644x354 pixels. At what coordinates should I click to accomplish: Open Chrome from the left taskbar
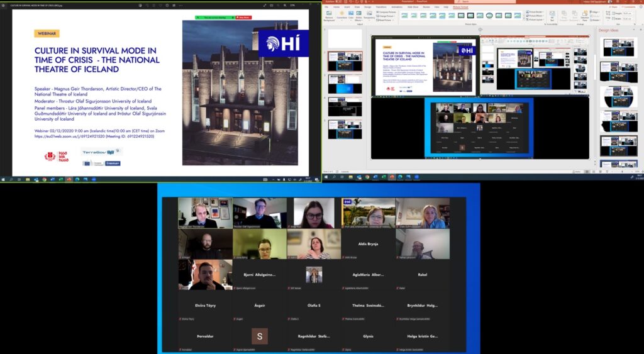click(x=45, y=179)
